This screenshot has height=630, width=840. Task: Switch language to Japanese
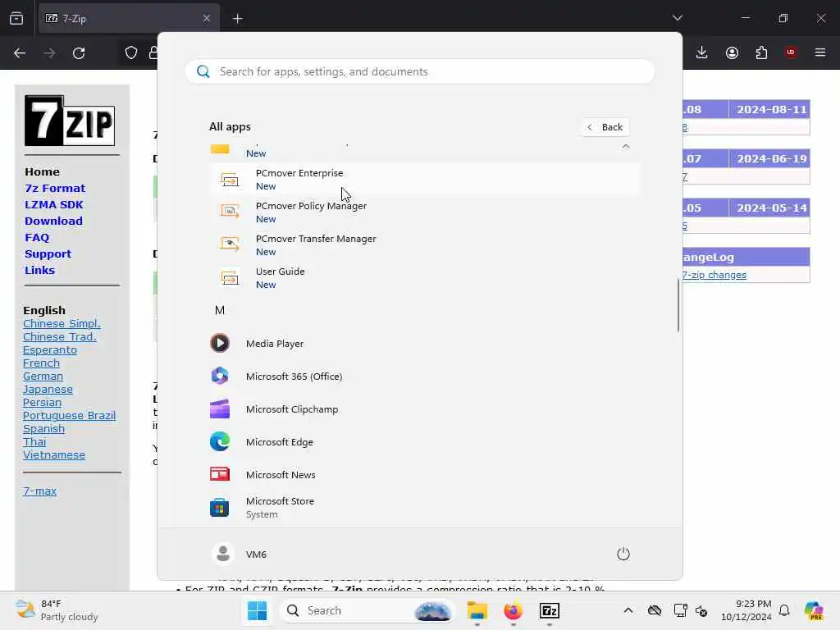[48, 390]
